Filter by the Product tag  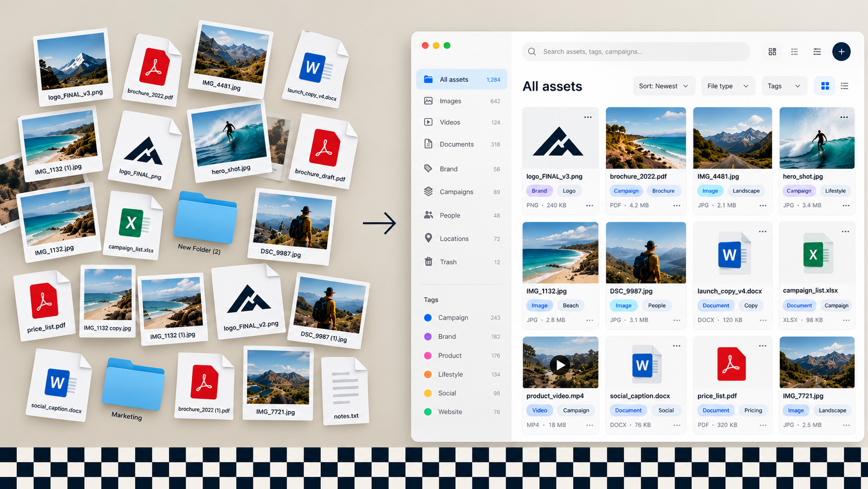pos(462,355)
